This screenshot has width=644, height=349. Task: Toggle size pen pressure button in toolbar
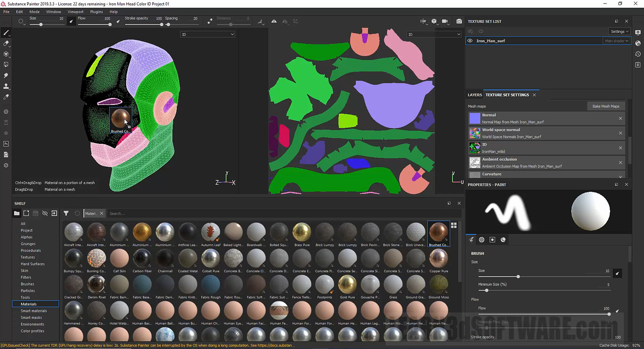71,21
